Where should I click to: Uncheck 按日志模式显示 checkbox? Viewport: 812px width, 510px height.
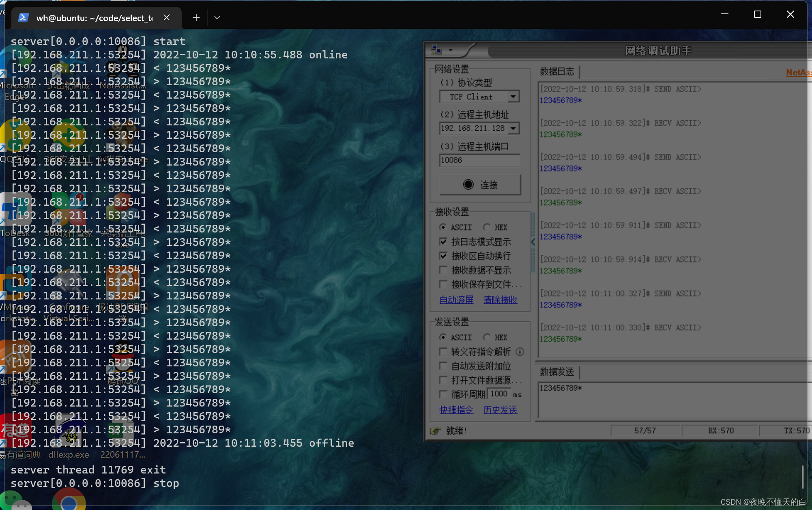pyautogui.click(x=443, y=242)
